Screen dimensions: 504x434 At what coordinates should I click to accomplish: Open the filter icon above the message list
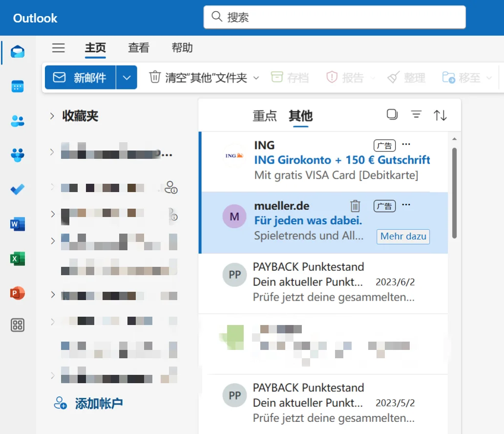pos(416,114)
